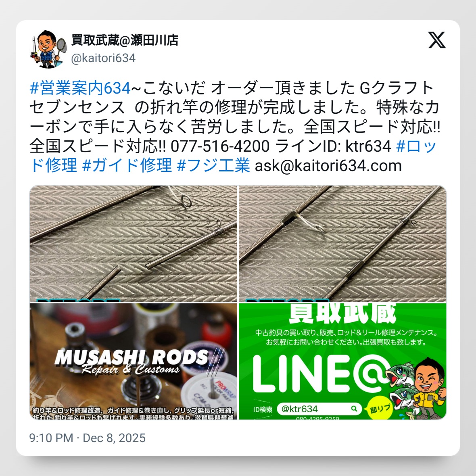This screenshot has height=476, width=476.
Task: Open the 買取武蔵 profile avatar
Action: pos(48,49)
